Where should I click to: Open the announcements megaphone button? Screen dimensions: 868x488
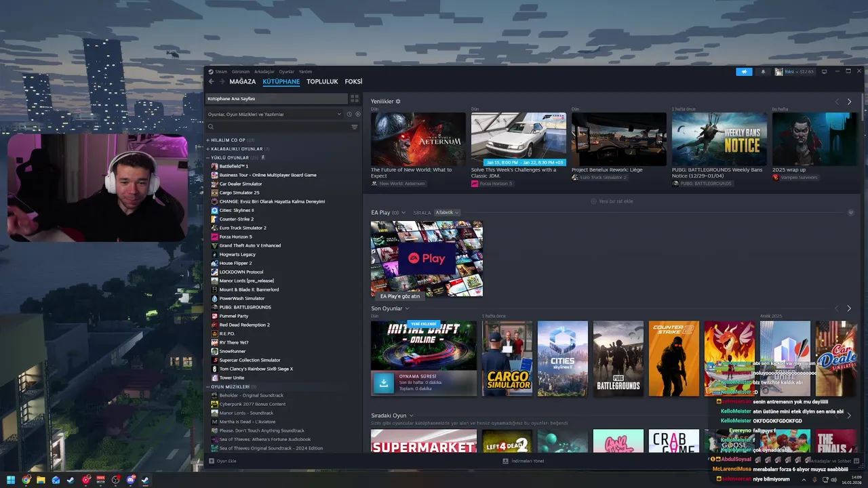(744, 72)
